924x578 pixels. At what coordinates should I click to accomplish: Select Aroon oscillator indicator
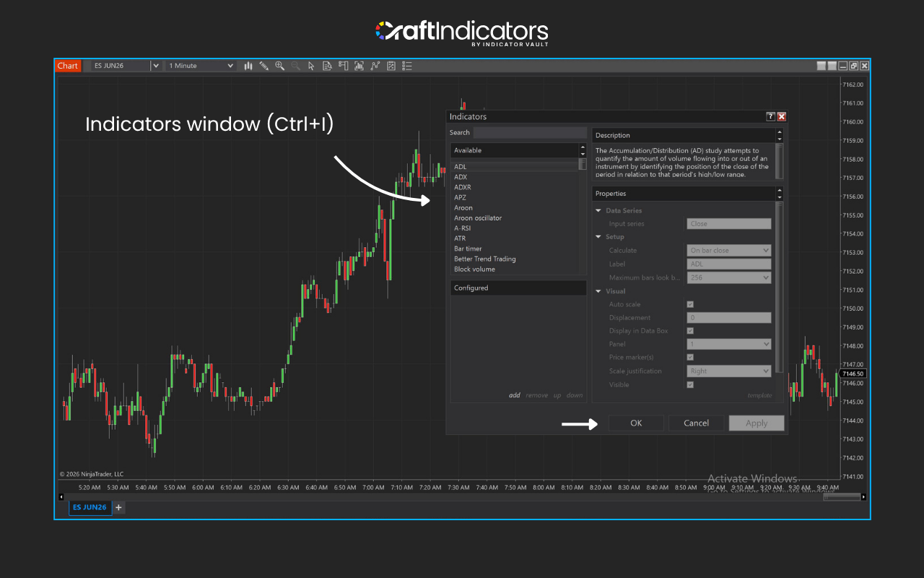(x=515, y=218)
